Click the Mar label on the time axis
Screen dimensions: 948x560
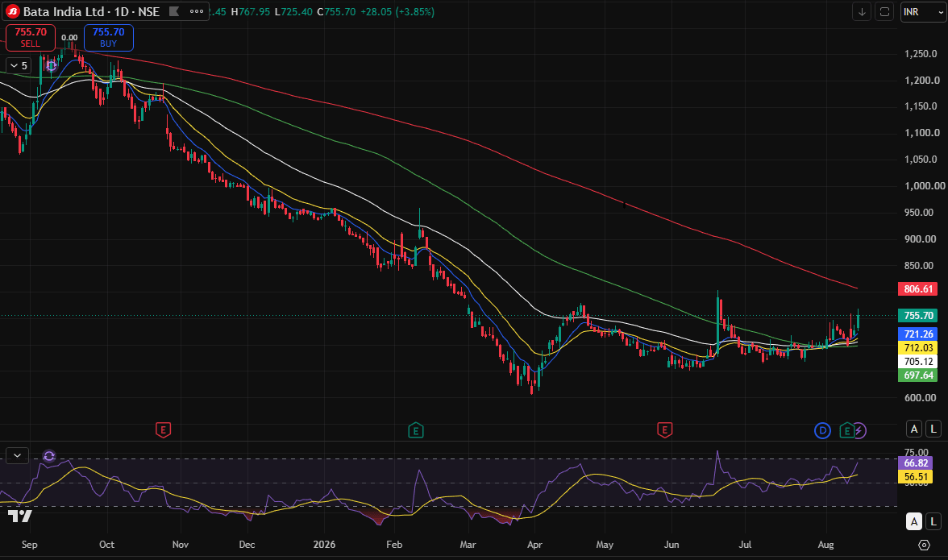pyautogui.click(x=468, y=545)
